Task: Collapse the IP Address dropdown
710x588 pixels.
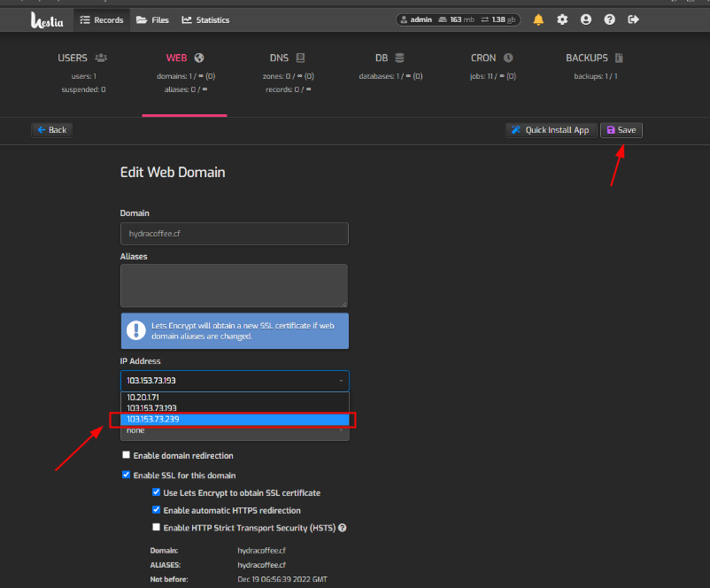Action: coord(235,381)
